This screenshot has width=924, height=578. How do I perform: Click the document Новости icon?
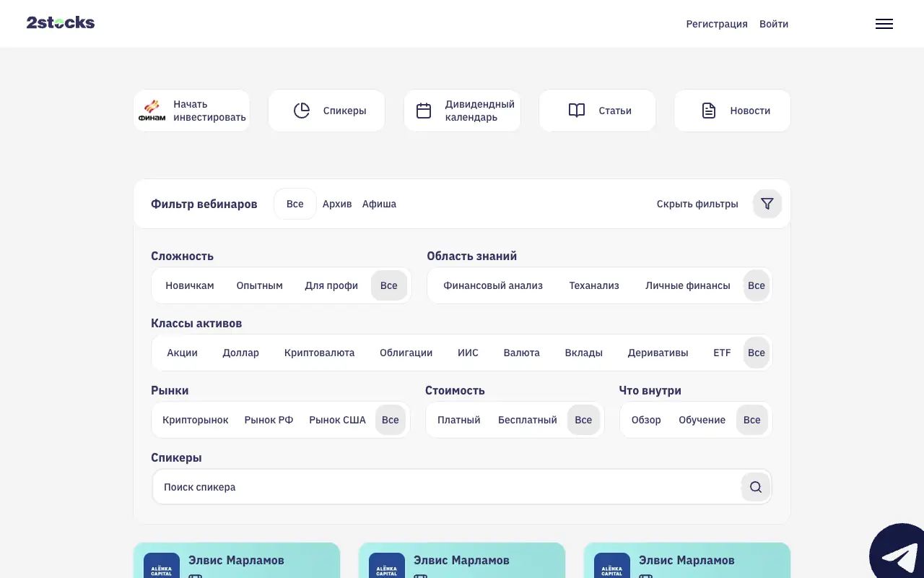tap(709, 111)
